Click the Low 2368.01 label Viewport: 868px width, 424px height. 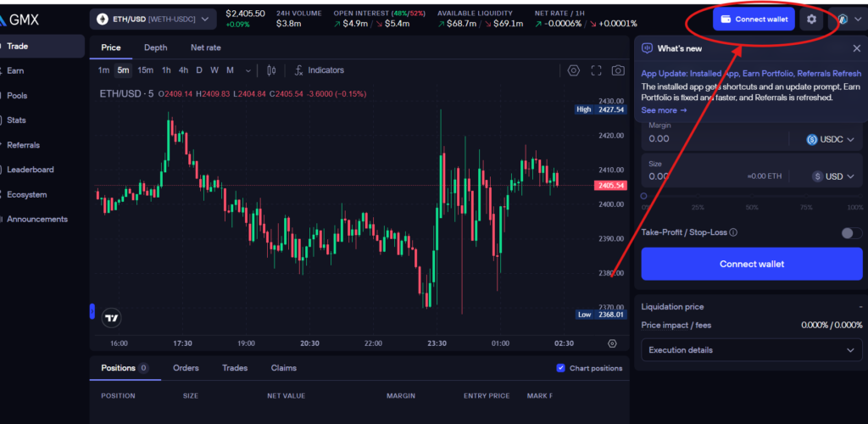601,315
